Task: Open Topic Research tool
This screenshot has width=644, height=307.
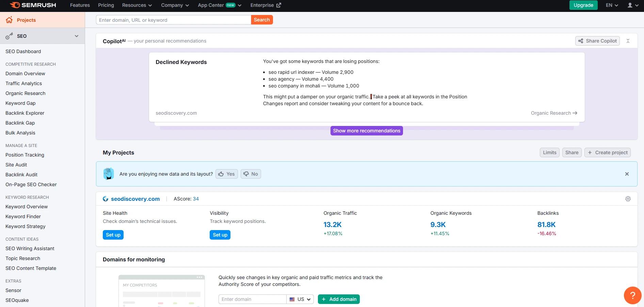Action: (x=23, y=258)
